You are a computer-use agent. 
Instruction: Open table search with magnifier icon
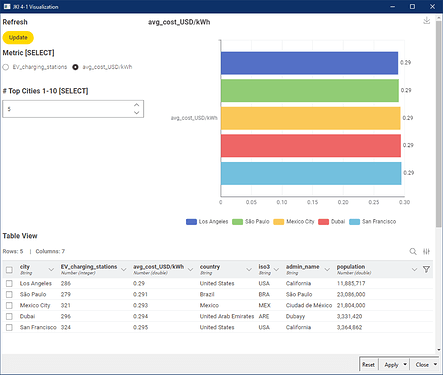click(413, 251)
